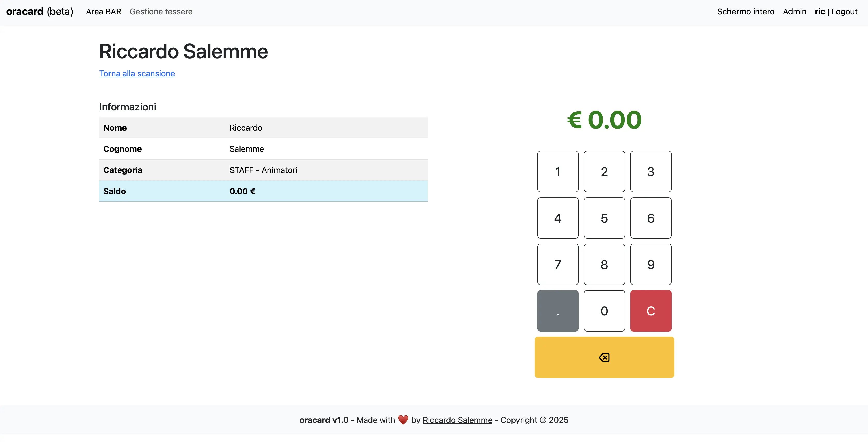The image size is (868, 442).
Task: Click the Logout link
Action: pyautogui.click(x=844, y=12)
